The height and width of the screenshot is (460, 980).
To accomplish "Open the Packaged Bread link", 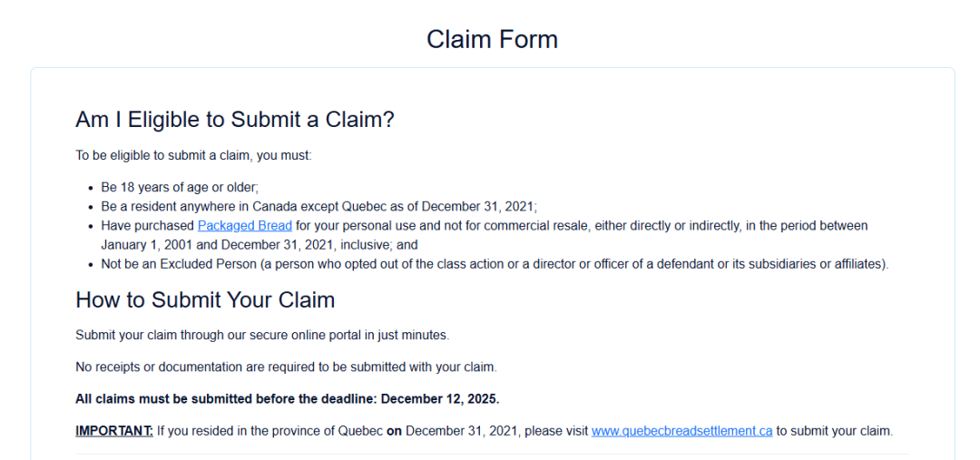I will pyautogui.click(x=244, y=226).
